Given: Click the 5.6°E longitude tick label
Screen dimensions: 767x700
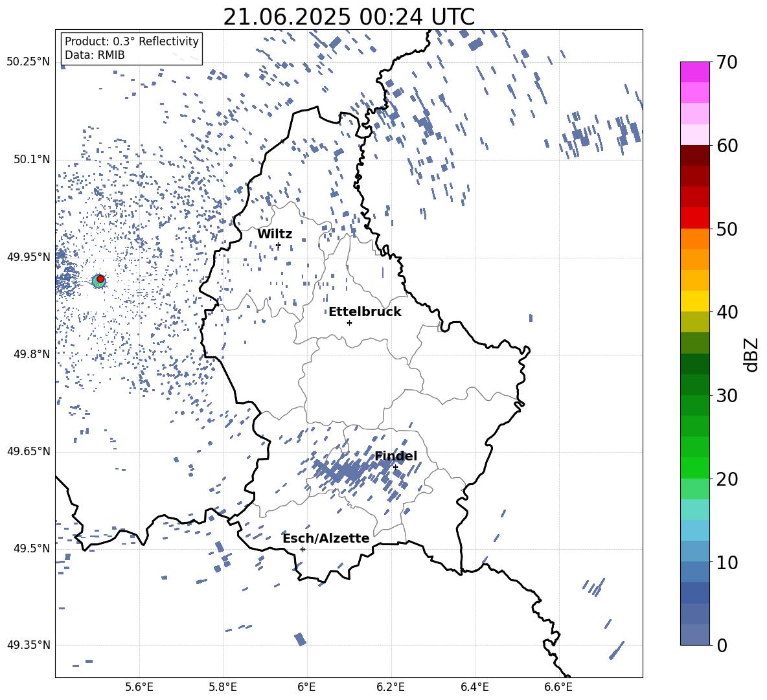Looking at the screenshot, I should click(139, 687).
